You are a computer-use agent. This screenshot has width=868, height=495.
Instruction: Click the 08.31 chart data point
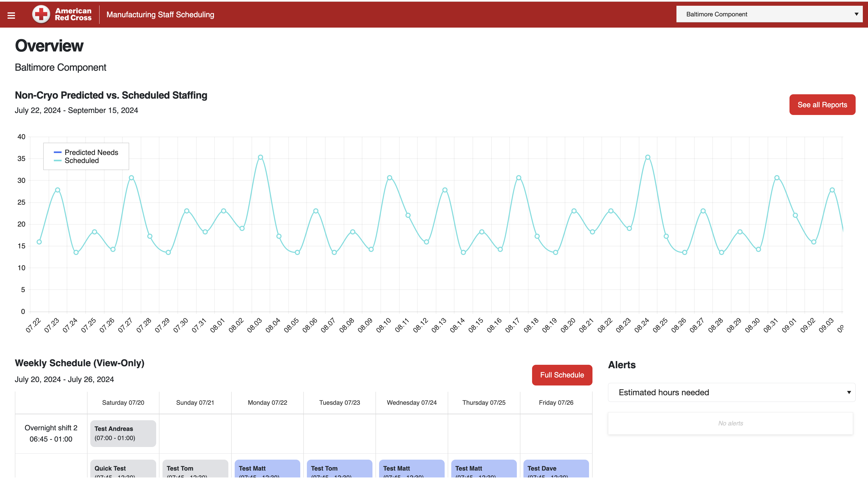click(777, 178)
